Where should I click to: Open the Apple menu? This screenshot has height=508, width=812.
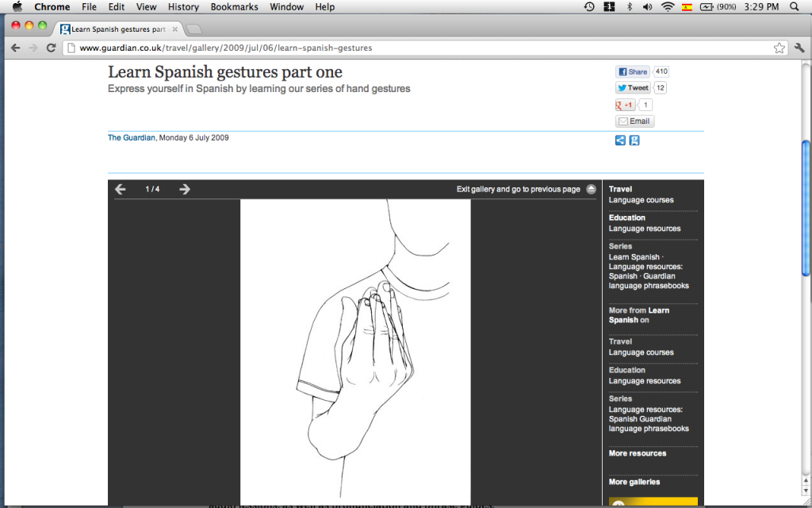pos(17,6)
